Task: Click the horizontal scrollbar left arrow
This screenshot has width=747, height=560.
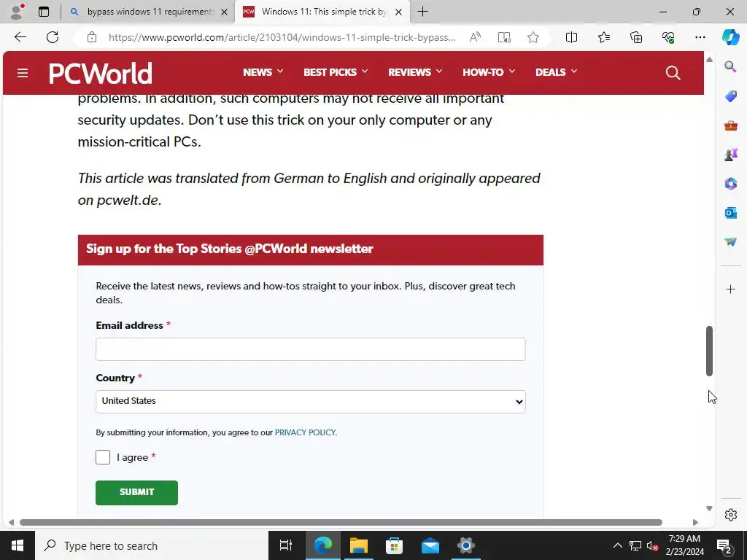Action: tap(12, 522)
